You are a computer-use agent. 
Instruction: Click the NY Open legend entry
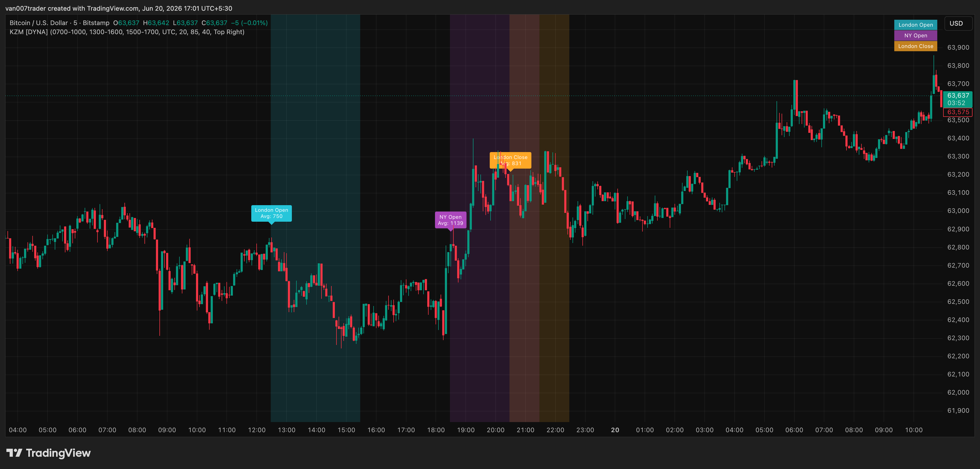coord(915,35)
